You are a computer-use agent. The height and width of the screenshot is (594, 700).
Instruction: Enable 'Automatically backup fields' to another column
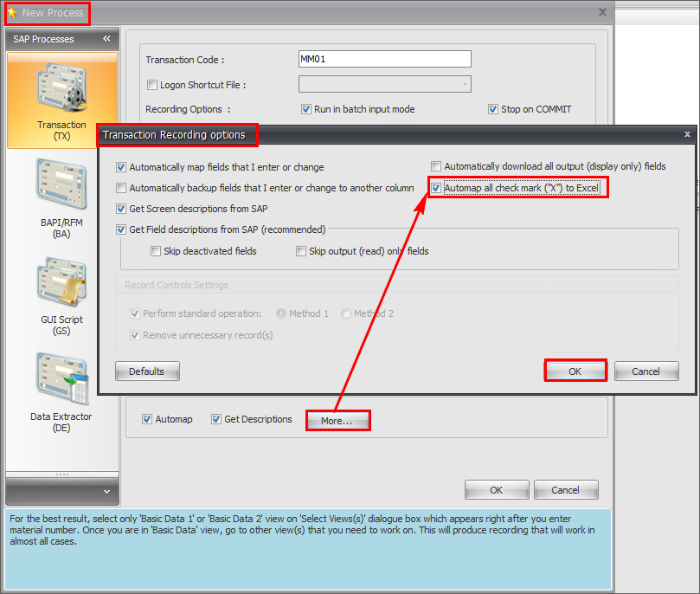point(121,188)
